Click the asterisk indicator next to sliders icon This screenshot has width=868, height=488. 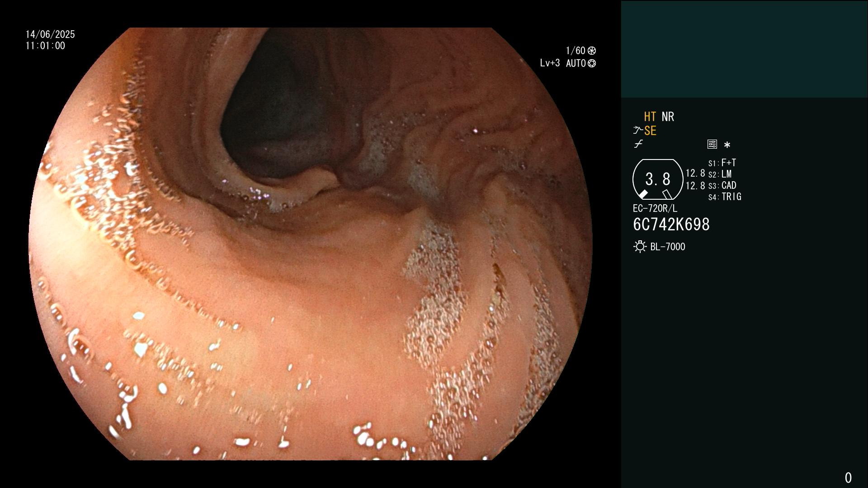click(x=727, y=145)
